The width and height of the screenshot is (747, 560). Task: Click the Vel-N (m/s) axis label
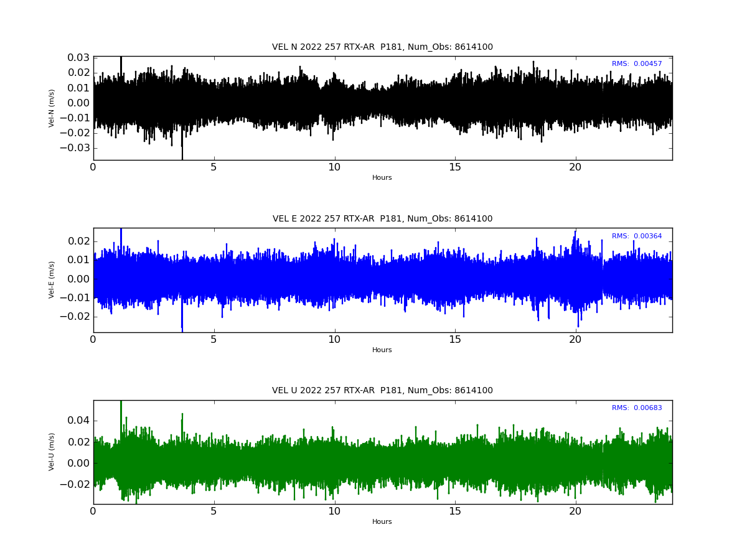point(52,108)
